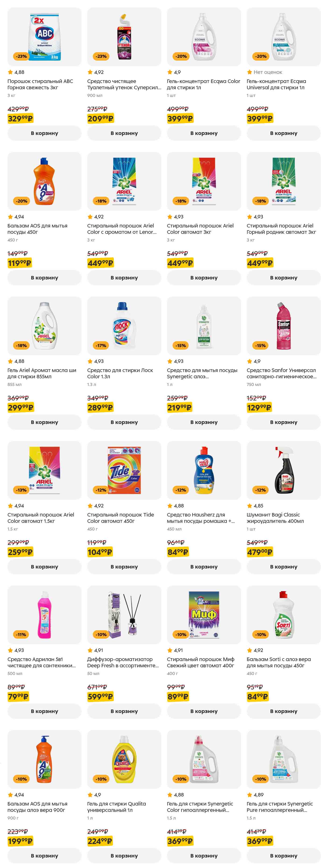Add Ecqwa Color gel to cart
This screenshot has width=333, height=868.
[204, 133]
